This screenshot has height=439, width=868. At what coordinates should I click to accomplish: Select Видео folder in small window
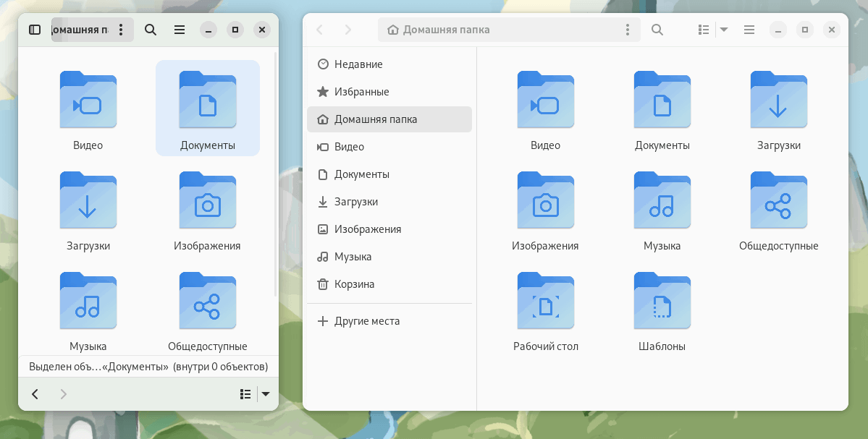(x=88, y=110)
